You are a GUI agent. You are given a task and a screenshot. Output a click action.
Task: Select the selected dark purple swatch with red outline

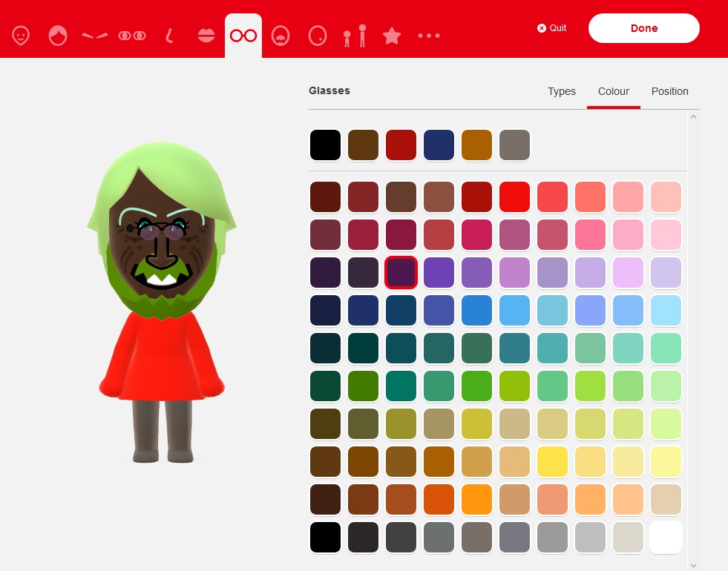(401, 273)
